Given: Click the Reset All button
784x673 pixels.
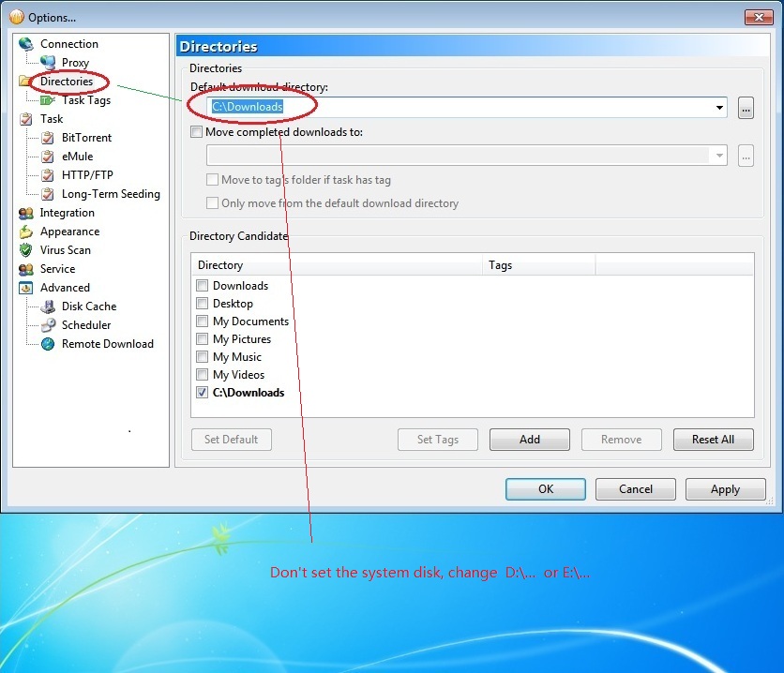Looking at the screenshot, I should click(x=713, y=440).
